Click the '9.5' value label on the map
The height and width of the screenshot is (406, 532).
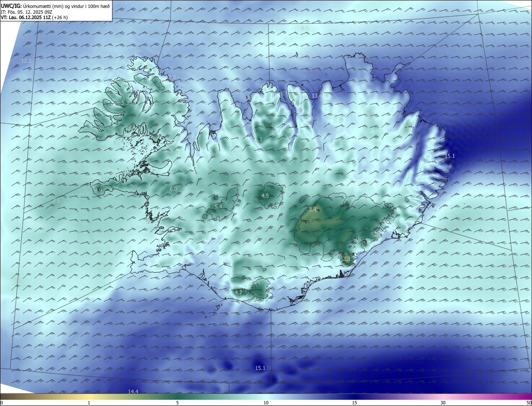coord(305,28)
